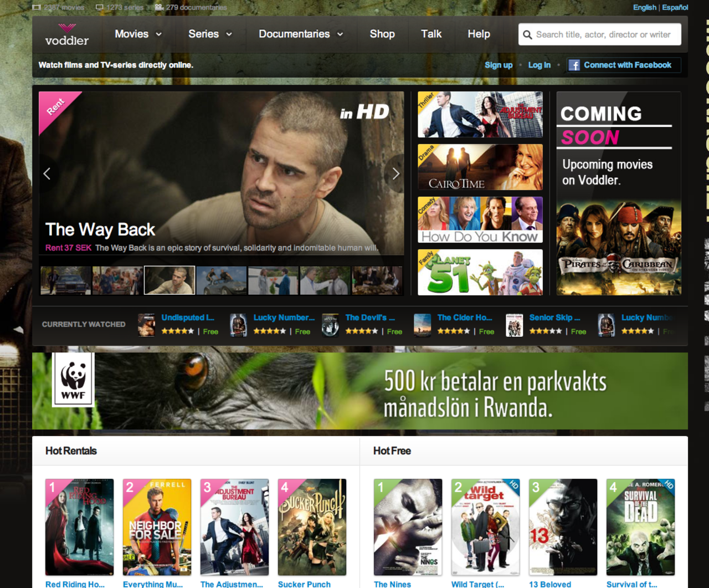Open the Shop menu item
Screen dimensions: 709x588
[382, 34]
